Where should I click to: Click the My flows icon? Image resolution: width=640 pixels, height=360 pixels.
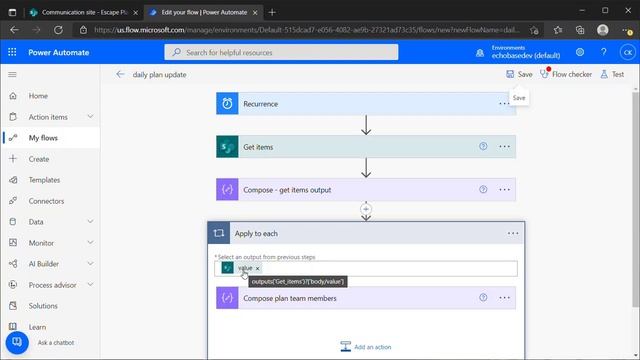(x=13, y=138)
